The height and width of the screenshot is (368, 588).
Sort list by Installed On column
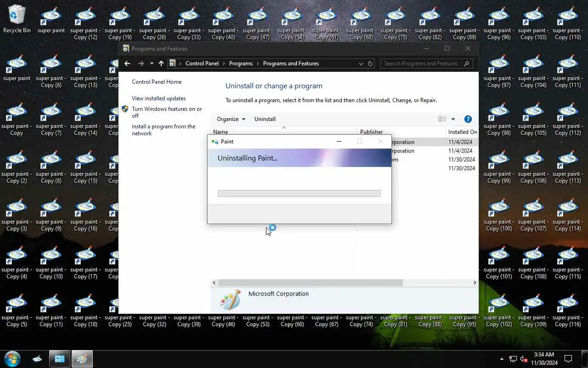coord(462,132)
